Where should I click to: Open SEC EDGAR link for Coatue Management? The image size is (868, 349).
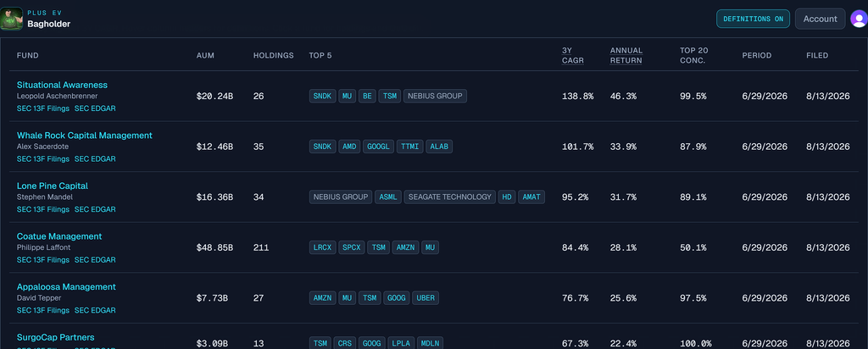95,260
